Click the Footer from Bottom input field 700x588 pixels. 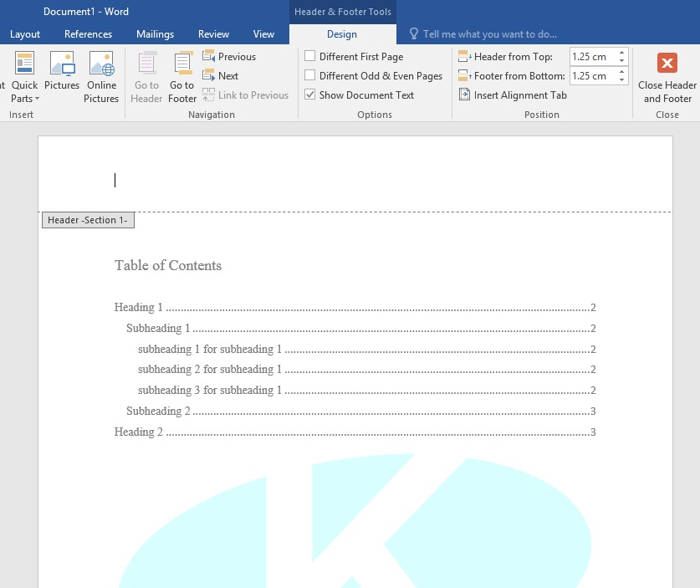click(593, 76)
